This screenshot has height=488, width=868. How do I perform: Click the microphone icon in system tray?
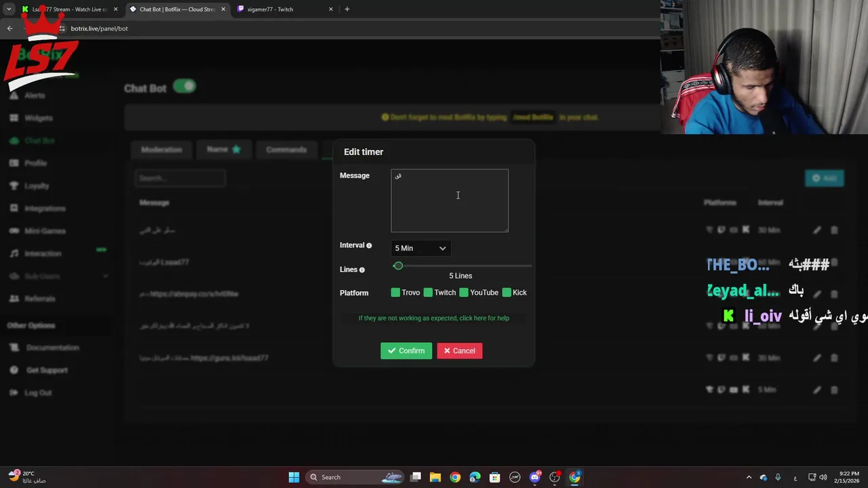[778, 477]
